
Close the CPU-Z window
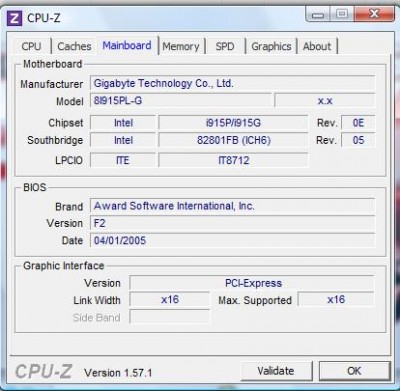[x=374, y=14]
